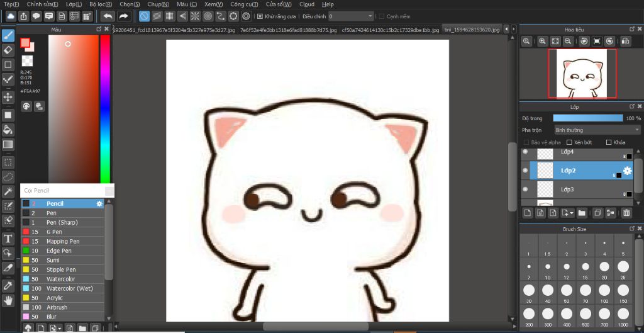The width and height of the screenshot is (644, 333).
Task: Switch to tab 7e6f52e4fe3bb1318e6fad81888b7d75.jpg
Action: (288, 30)
